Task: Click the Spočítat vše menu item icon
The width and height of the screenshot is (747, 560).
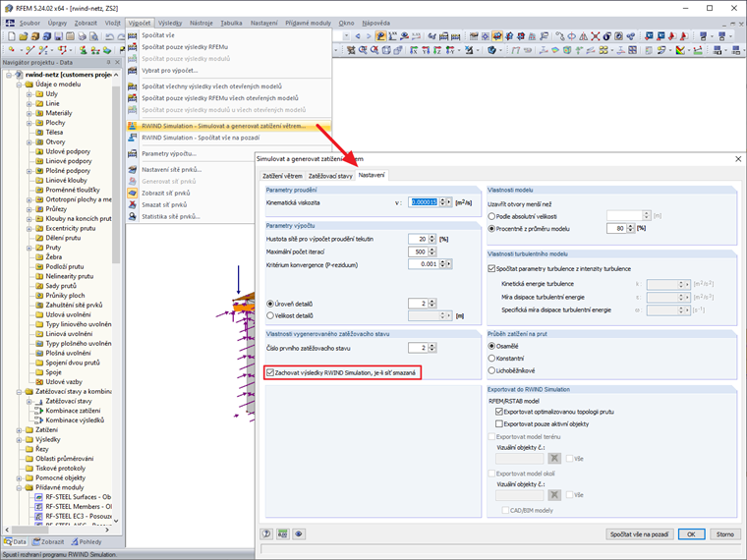Action: [133, 35]
